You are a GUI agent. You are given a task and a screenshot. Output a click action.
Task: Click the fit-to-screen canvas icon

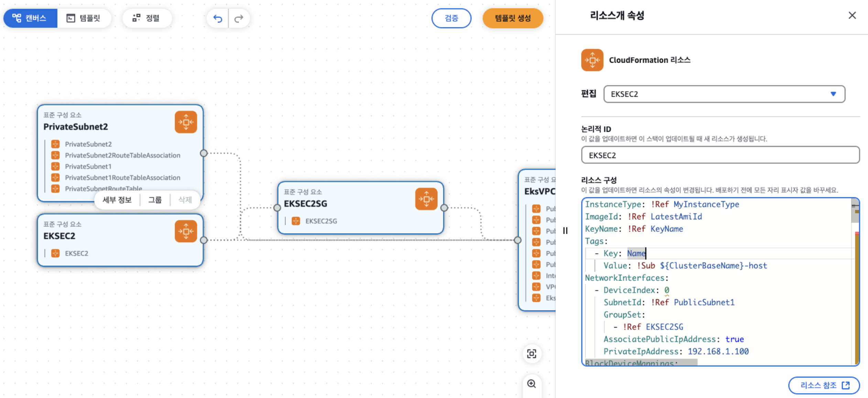(x=532, y=354)
